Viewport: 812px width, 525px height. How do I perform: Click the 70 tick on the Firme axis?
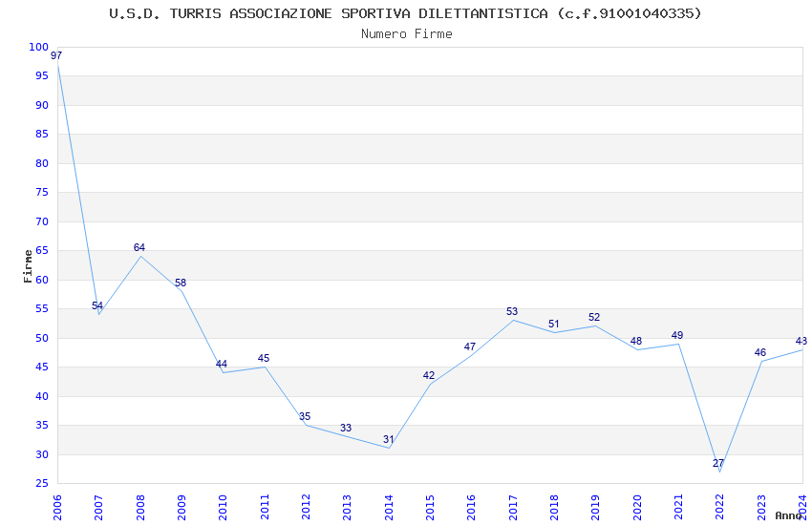pyautogui.click(x=41, y=221)
